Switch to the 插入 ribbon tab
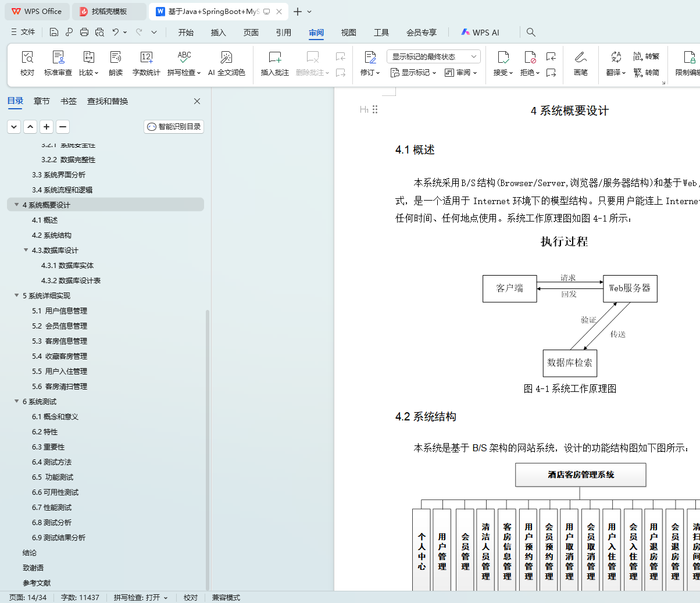The width and height of the screenshot is (700, 603). point(219,33)
